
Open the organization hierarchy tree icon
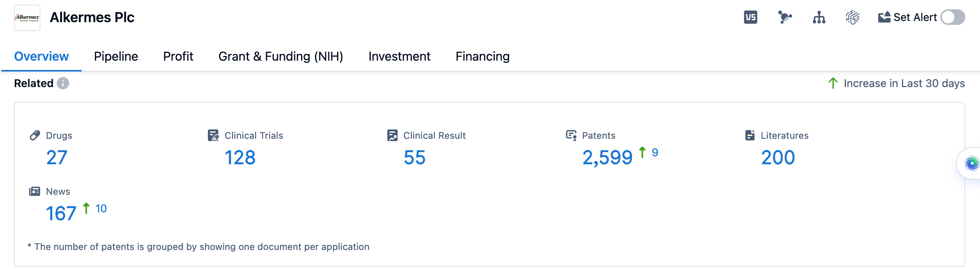tap(819, 17)
